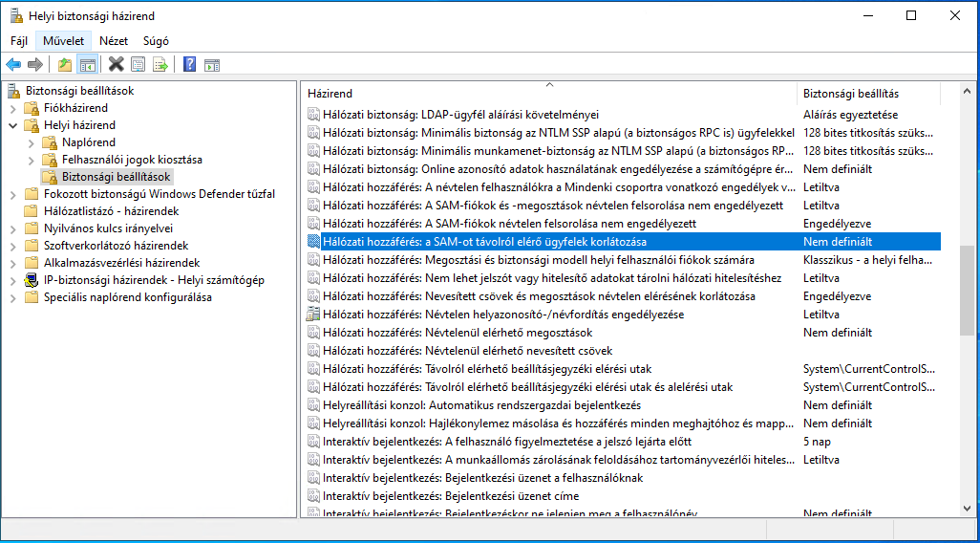The height and width of the screenshot is (543, 980).
Task: Expand IP-biztonsági házirendek node arrow
Action: pyautogui.click(x=13, y=280)
